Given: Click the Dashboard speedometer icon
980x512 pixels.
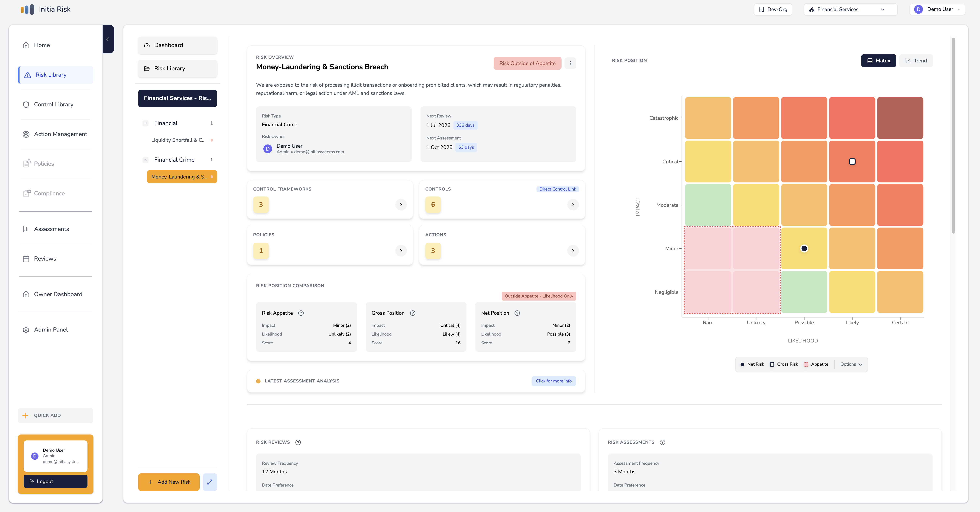Looking at the screenshot, I should click(x=146, y=45).
